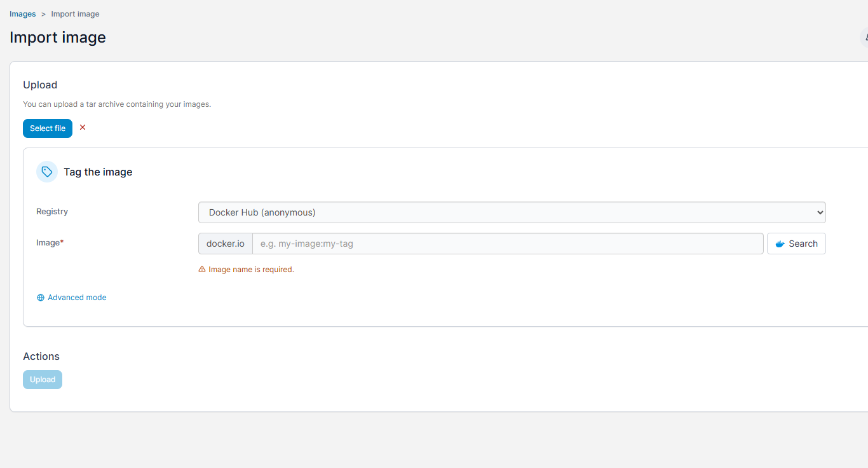The width and height of the screenshot is (868, 468).
Task: Open the Registry dropdown Docker Hub (anonymous)
Action: tap(512, 212)
